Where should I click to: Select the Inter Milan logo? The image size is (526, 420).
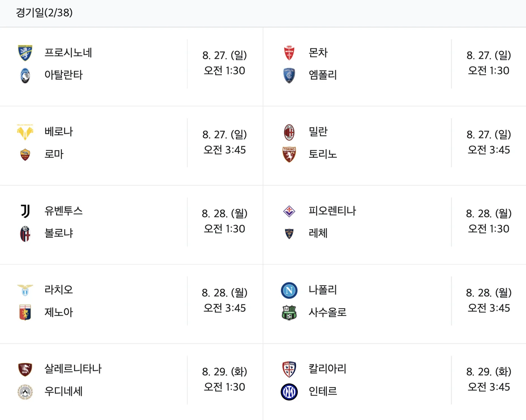[x=289, y=391]
